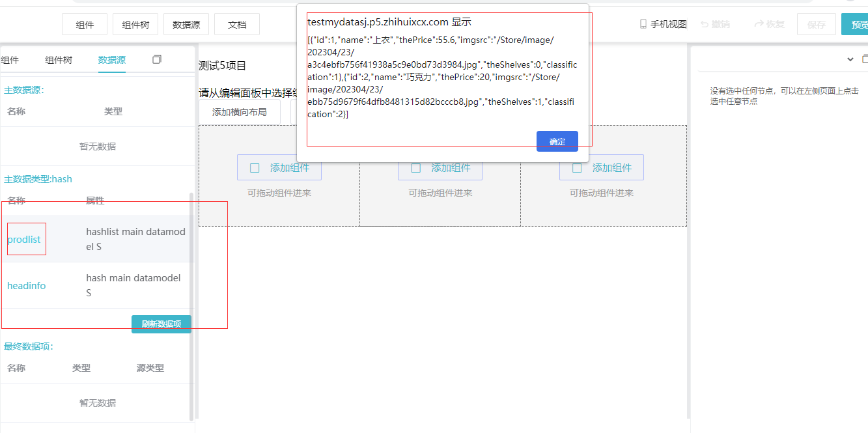This screenshot has width=868, height=433.
Task: Click the 撤销 undo arrow
Action: click(x=705, y=24)
